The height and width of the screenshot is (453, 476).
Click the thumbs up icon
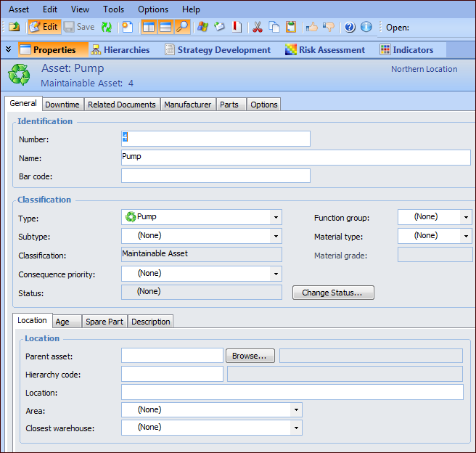[311, 27]
